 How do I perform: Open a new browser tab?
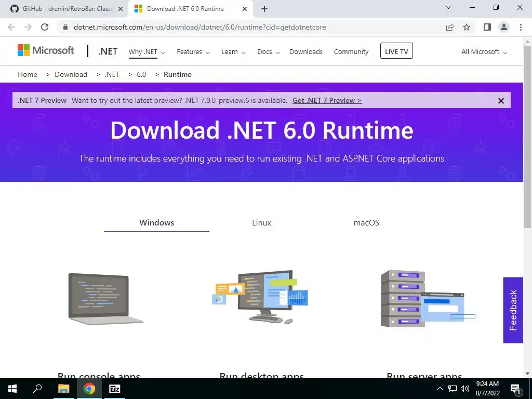264,9
